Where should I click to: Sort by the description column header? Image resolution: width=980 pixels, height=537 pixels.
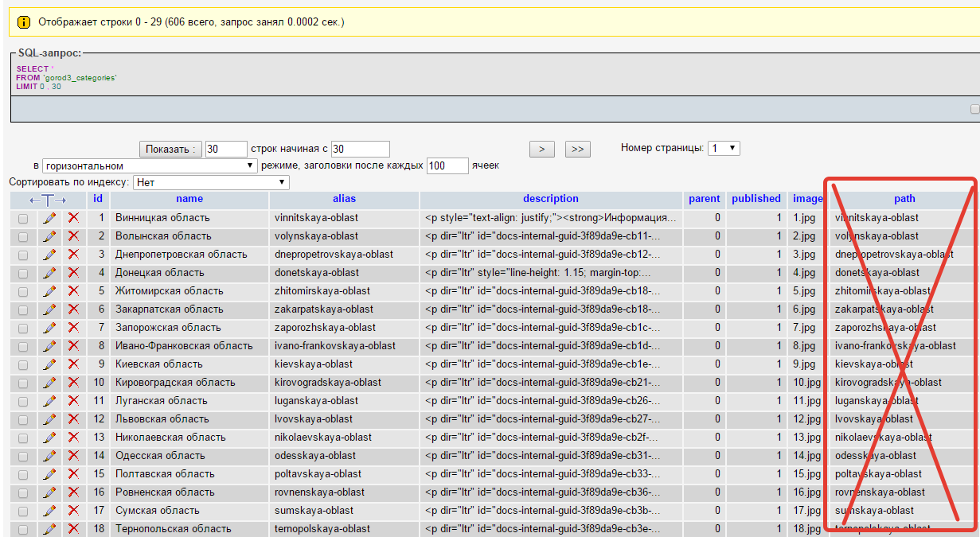pyautogui.click(x=551, y=199)
